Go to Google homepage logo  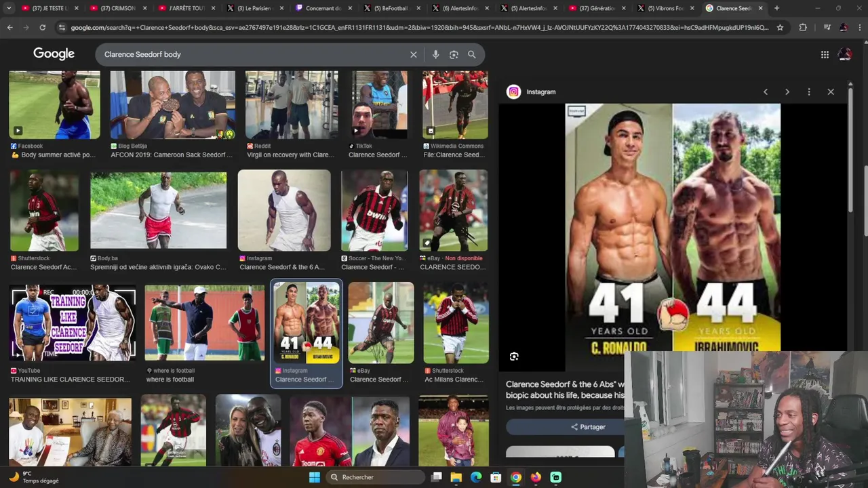(54, 54)
